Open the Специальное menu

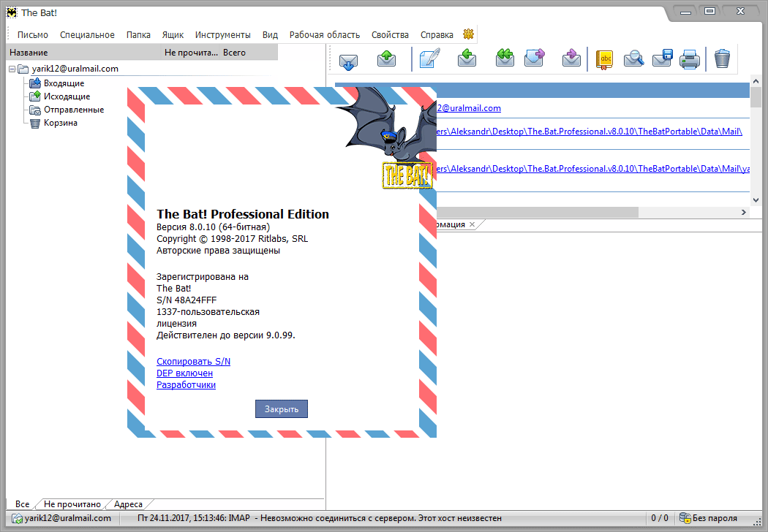coord(87,35)
